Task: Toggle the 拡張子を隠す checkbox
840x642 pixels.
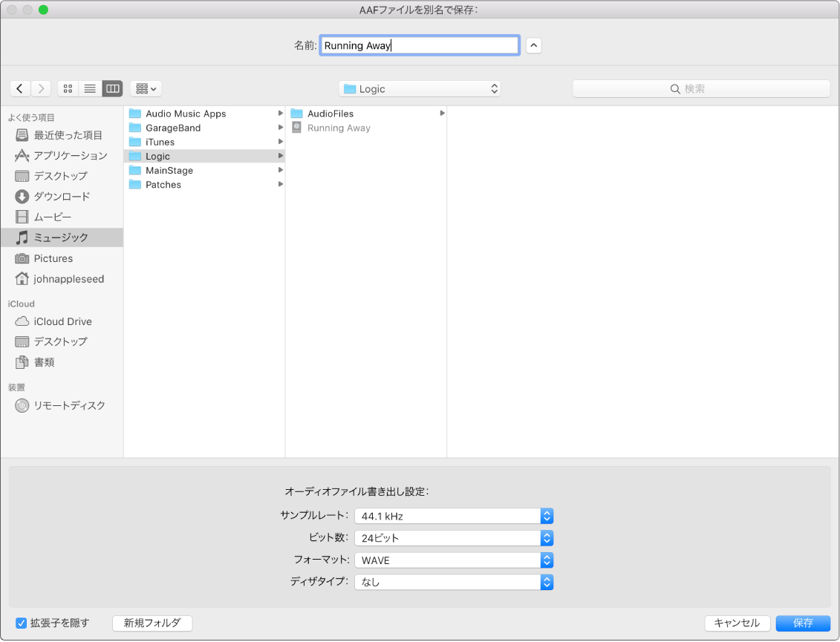Action: click(22, 623)
